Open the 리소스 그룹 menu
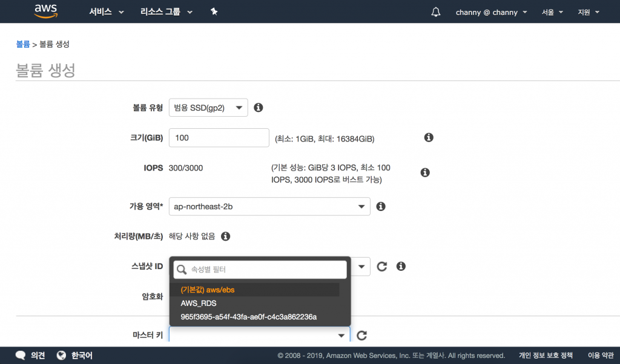The image size is (620, 364). 167,12
